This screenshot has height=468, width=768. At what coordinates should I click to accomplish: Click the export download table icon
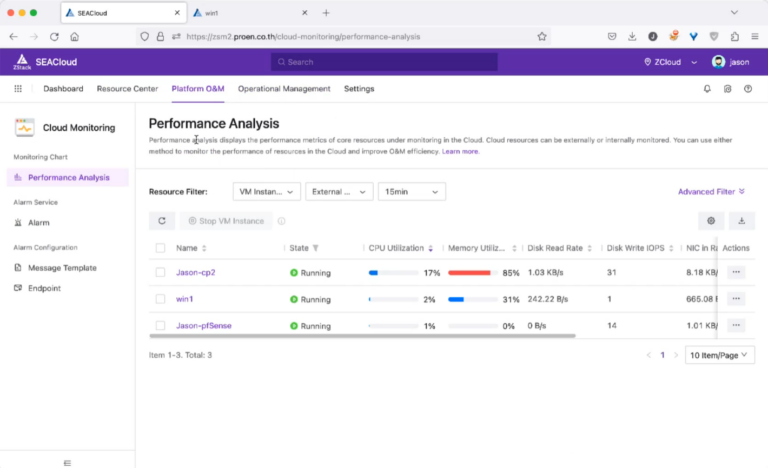[742, 221]
